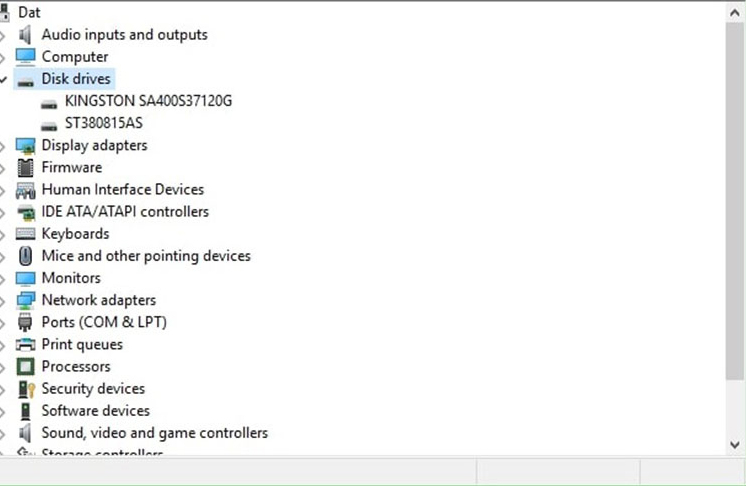Click the Processors chip icon
This screenshot has width=746, height=486.
(25, 367)
